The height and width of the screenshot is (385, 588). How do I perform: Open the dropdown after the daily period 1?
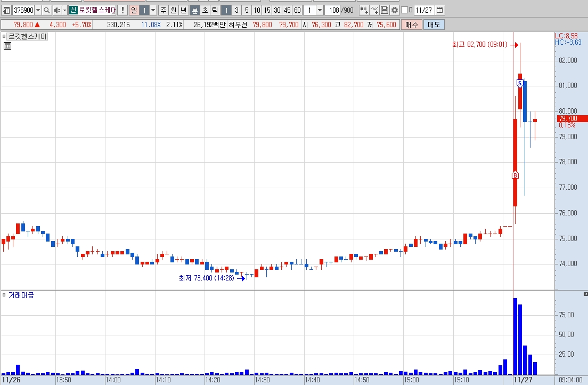(x=153, y=10)
